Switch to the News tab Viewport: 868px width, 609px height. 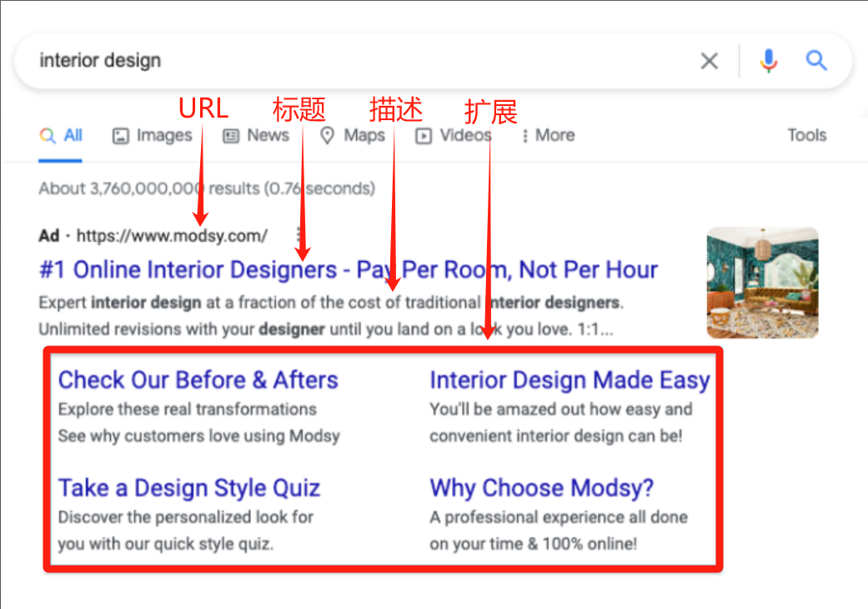256,136
